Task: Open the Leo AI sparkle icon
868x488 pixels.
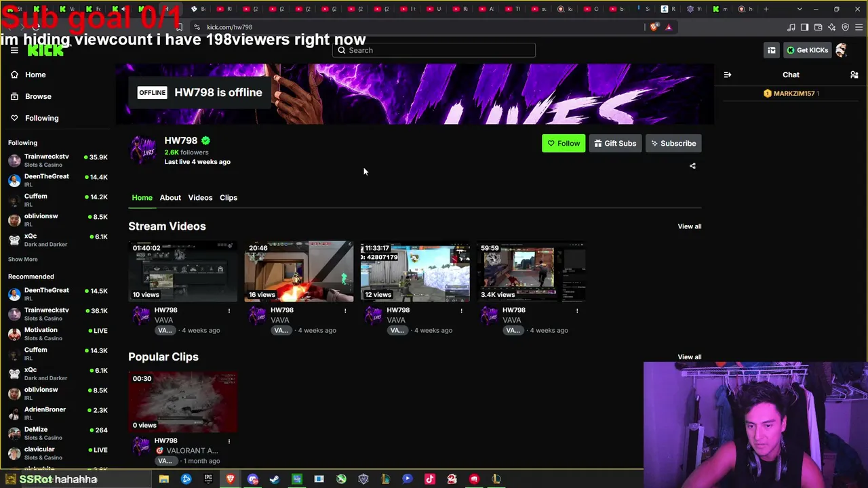Action: [x=831, y=27]
